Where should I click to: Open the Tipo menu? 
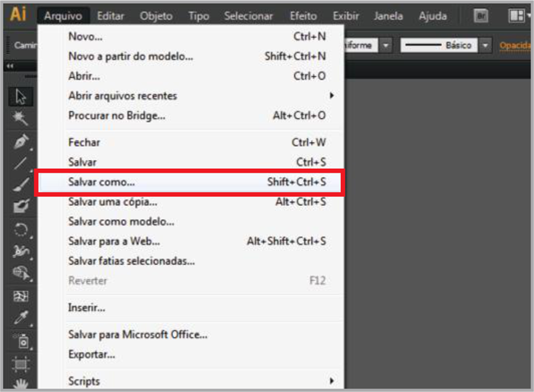(x=198, y=15)
